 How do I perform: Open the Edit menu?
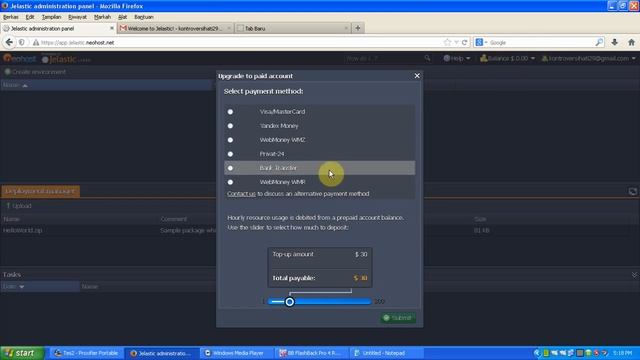click(30, 17)
